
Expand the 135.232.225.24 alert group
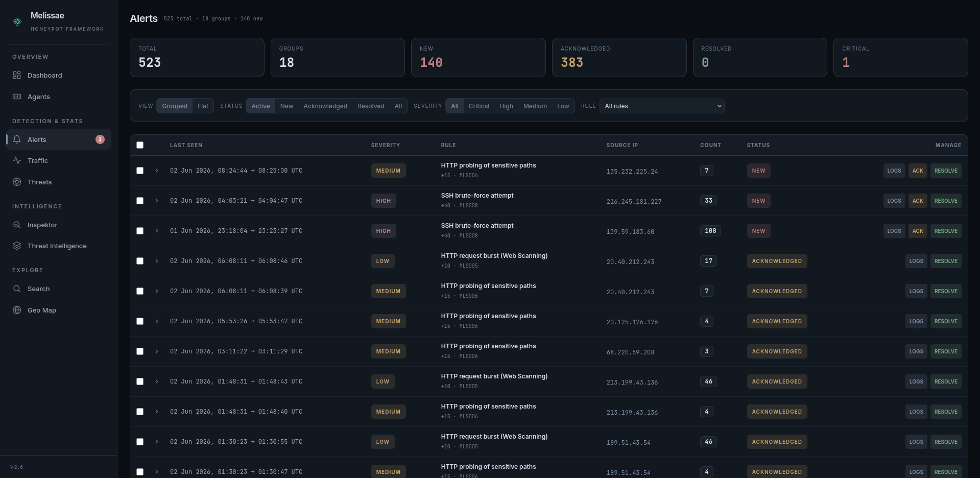(157, 171)
